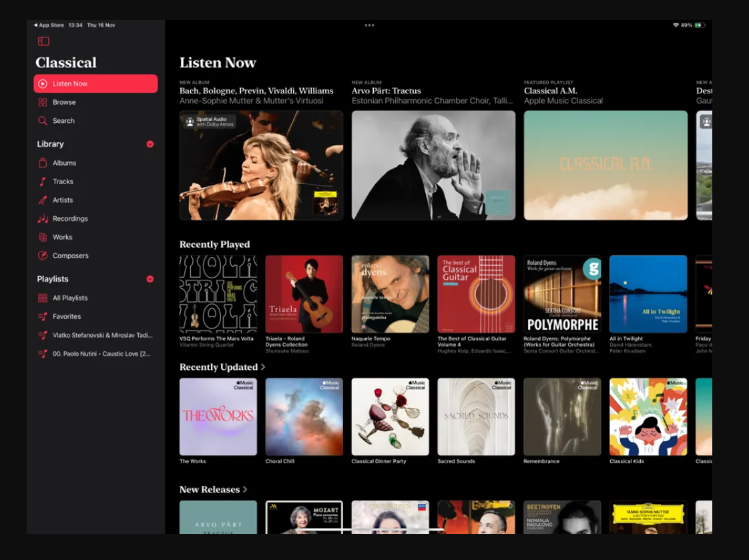Open Anne-Sophie Mutter new album artwork
749x560 pixels.
[261, 165]
